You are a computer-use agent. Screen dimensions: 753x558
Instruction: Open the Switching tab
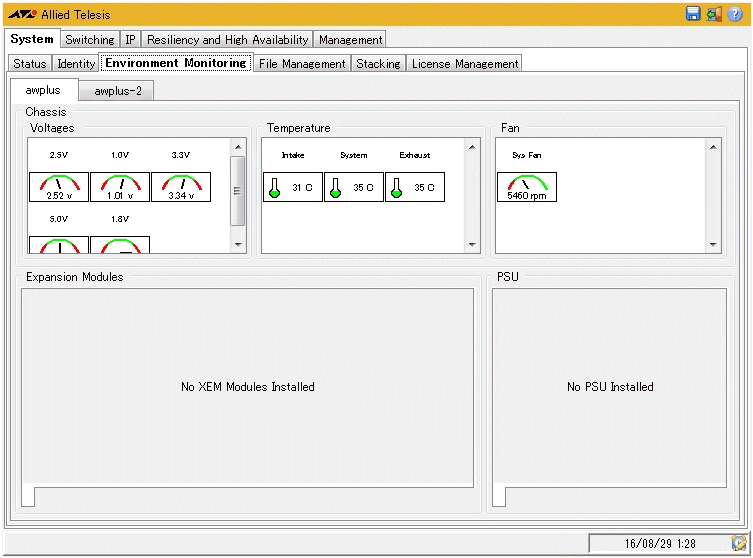89,40
